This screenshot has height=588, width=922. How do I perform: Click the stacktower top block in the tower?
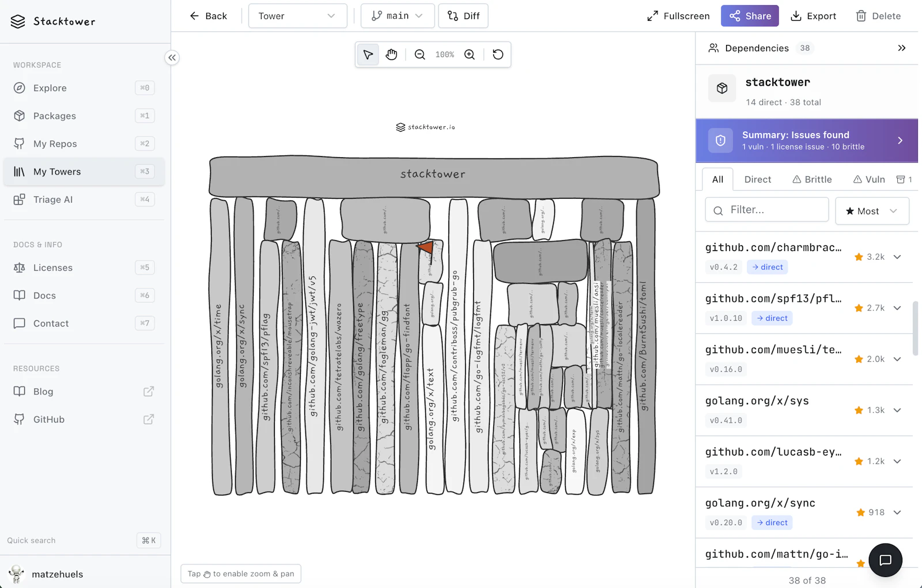(434, 176)
